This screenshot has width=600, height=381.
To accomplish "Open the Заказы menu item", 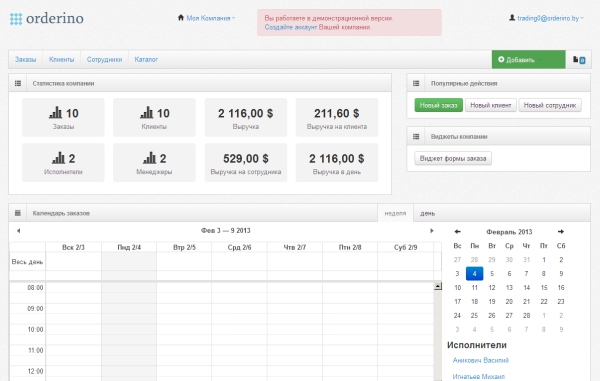I will click(26, 59).
